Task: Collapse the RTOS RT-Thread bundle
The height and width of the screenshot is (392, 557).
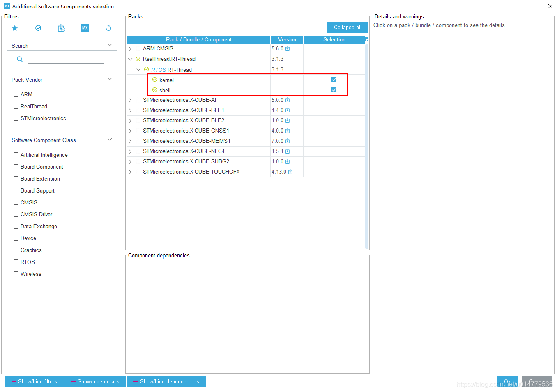Action: tap(138, 69)
